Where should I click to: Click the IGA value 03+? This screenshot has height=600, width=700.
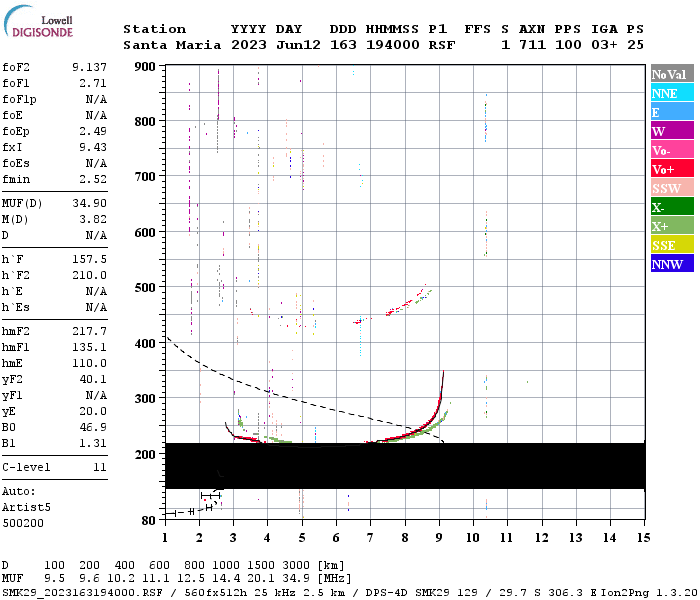[x=604, y=45]
